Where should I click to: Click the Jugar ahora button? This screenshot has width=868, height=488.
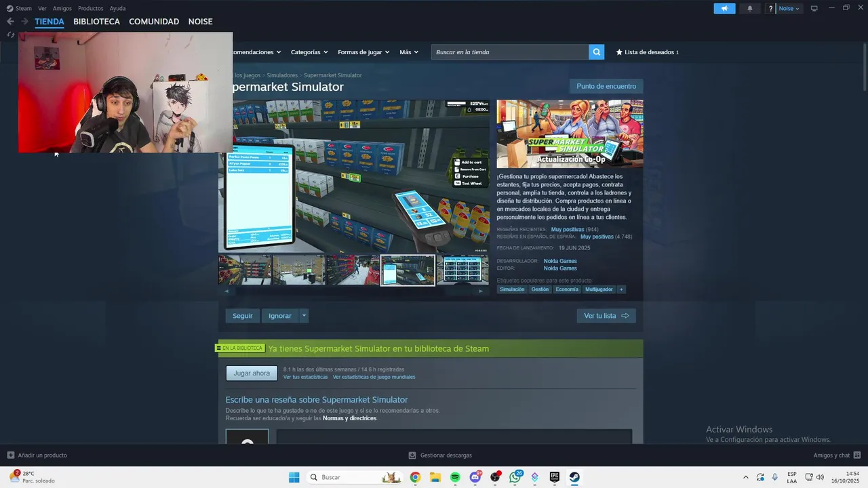click(x=252, y=373)
